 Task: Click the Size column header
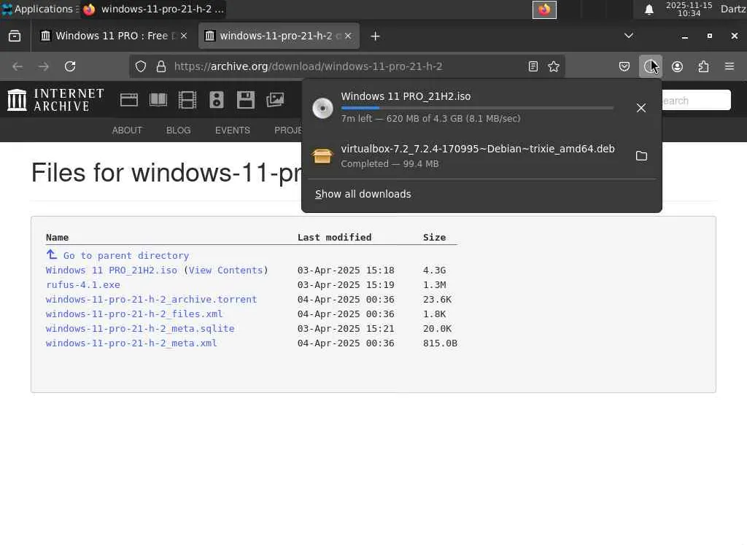(x=435, y=238)
